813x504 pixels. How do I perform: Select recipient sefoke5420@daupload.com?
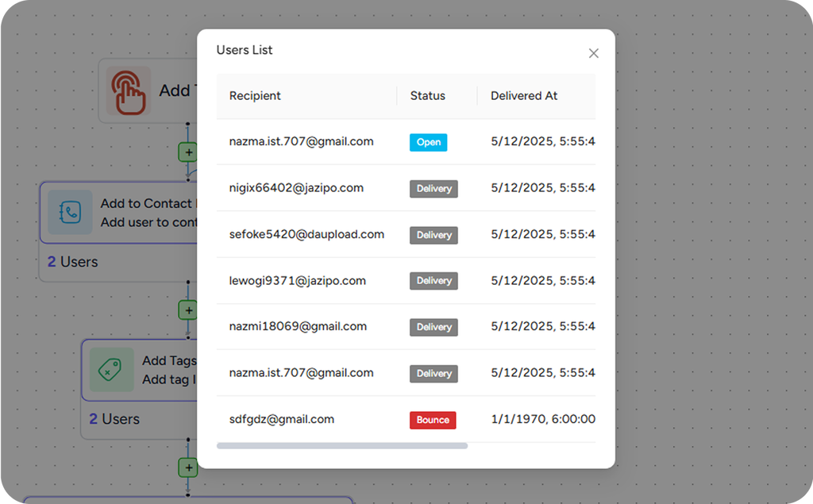[306, 234]
